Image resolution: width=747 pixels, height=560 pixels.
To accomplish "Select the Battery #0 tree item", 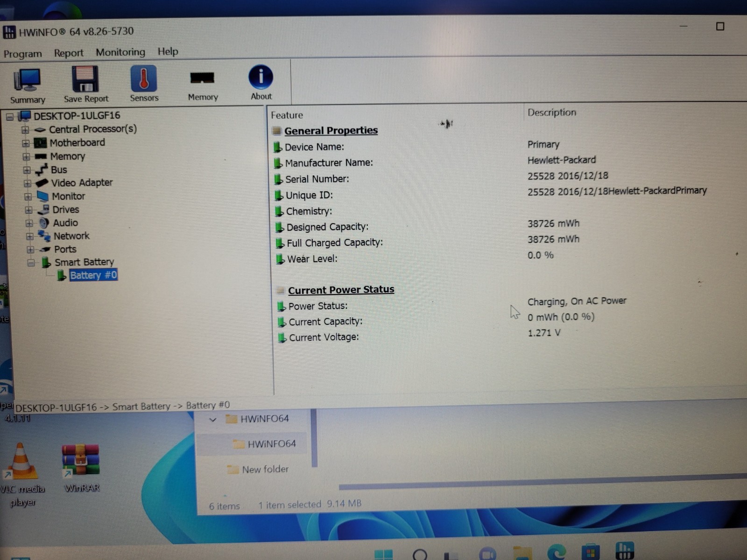I will click(93, 275).
